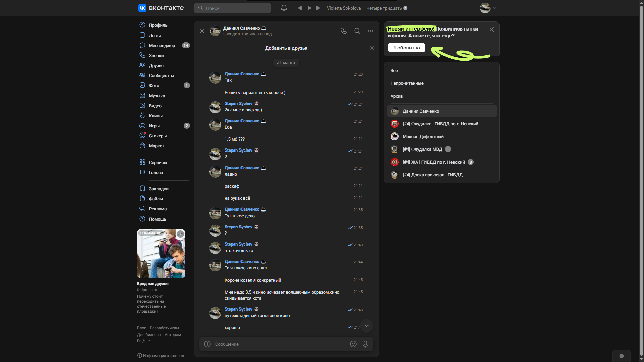644x362 pixels.
Task: Switch to the Непрочитанные folder
Action: (x=407, y=83)
